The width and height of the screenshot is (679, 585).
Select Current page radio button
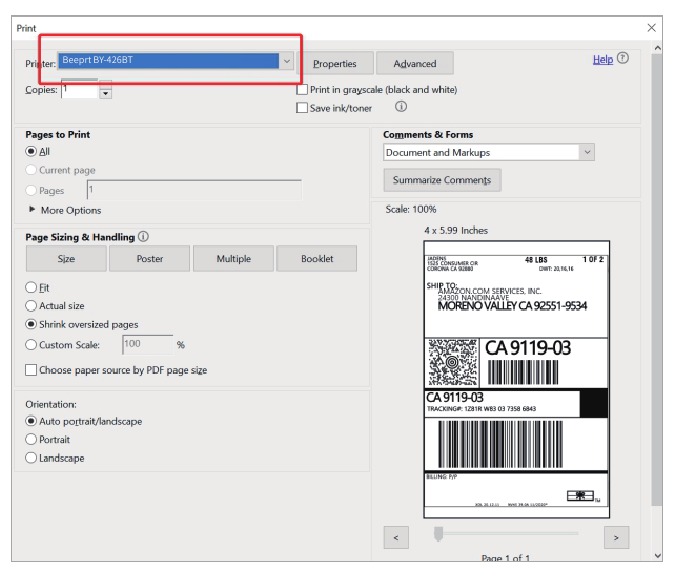(31, 170)
